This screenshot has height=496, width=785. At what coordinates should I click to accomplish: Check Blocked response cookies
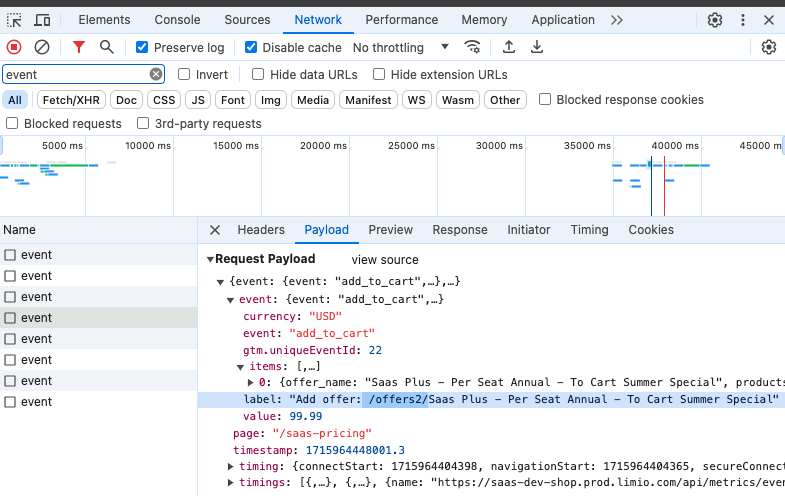tap(545, 99)
